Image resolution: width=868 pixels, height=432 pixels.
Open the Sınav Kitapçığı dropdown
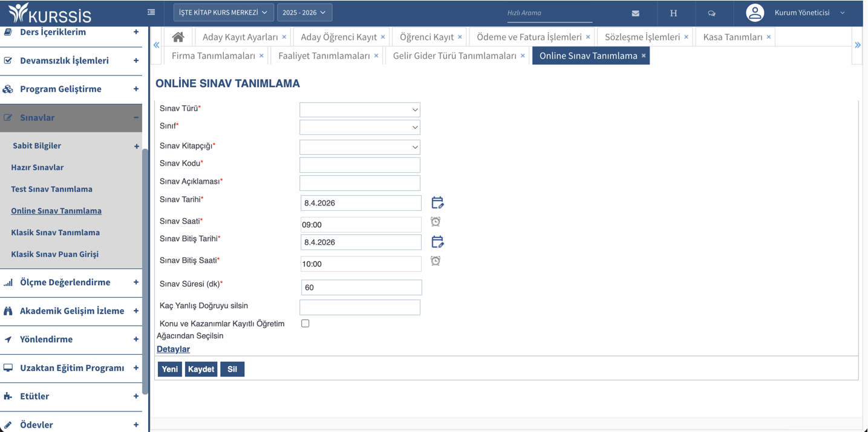[360, 147]
